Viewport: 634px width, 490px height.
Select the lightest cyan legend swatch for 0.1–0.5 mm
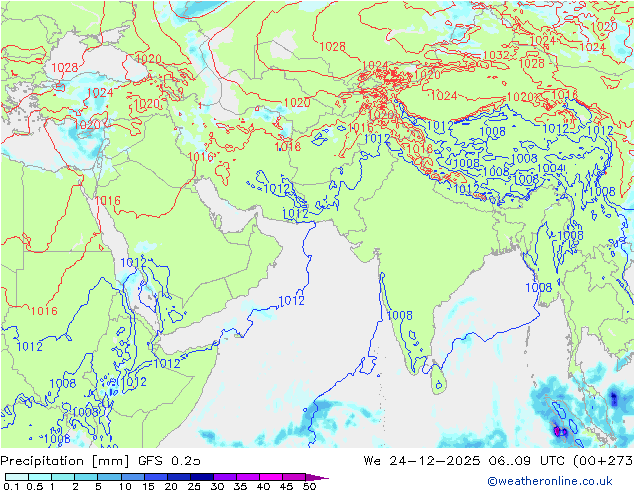pos(17,477)
